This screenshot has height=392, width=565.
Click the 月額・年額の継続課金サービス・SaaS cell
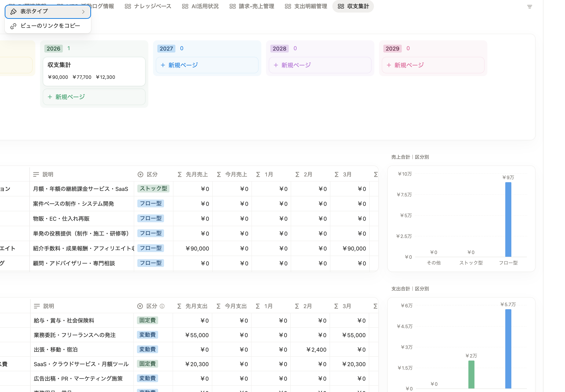click(x=82, y=189)
